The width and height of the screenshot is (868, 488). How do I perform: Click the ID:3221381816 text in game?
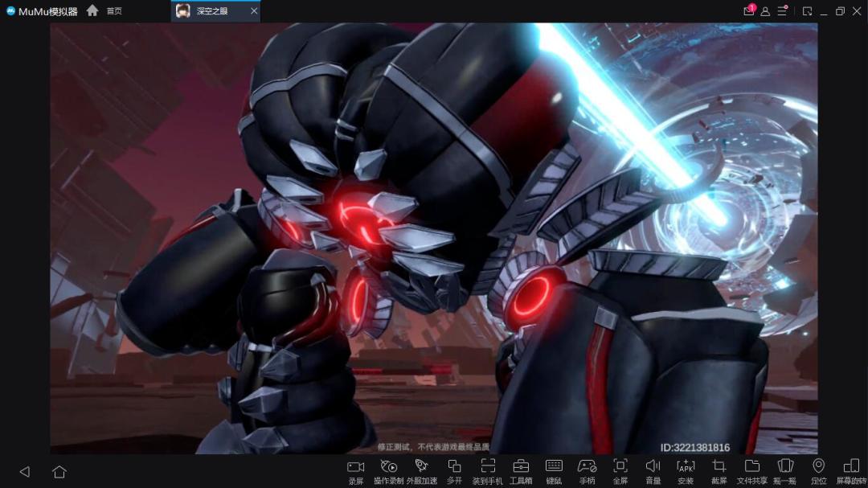[694, 447]
